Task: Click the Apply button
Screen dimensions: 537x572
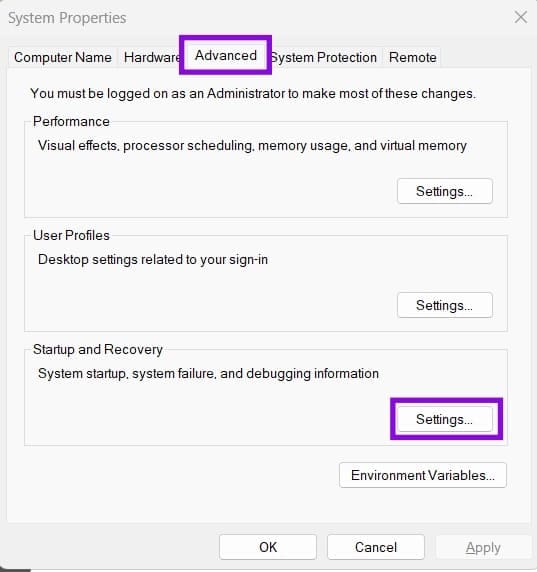Action: point(483,548)
